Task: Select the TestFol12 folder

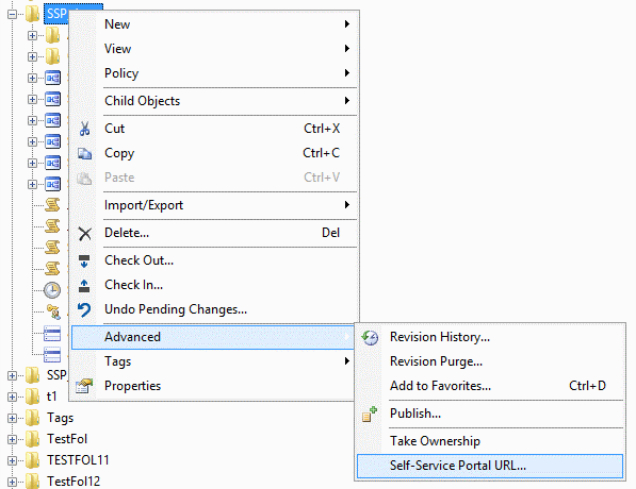Action: click(73, 481)
